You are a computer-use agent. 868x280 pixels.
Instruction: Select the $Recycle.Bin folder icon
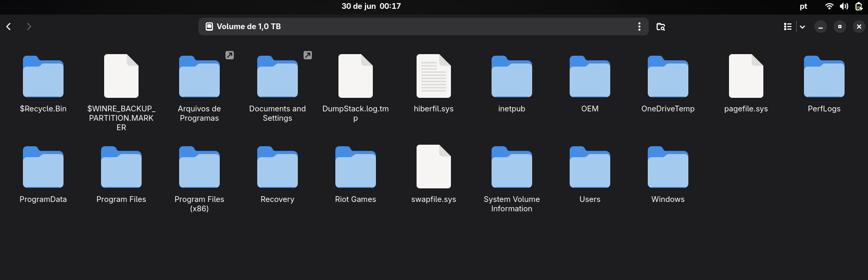pos(43,76)
